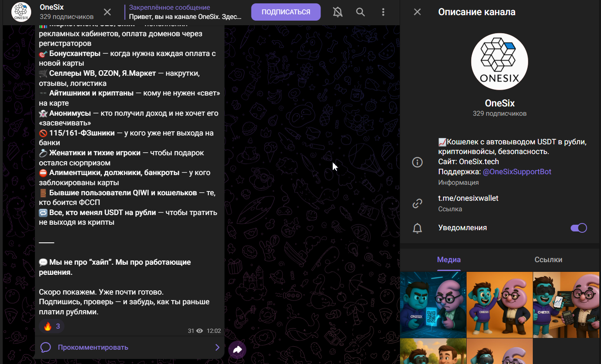Click the "Скоро покажем. Уже почти готово." text
This screenshot has width=601, height=364.
tap(101, 292)
